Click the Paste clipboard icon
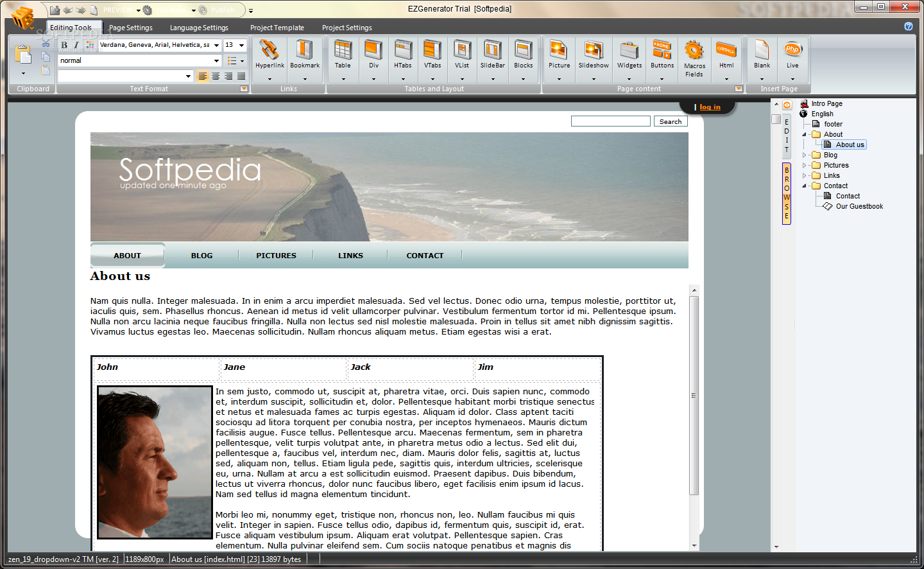The width and height of the screenshot is (924, 569). pos(23,55)
